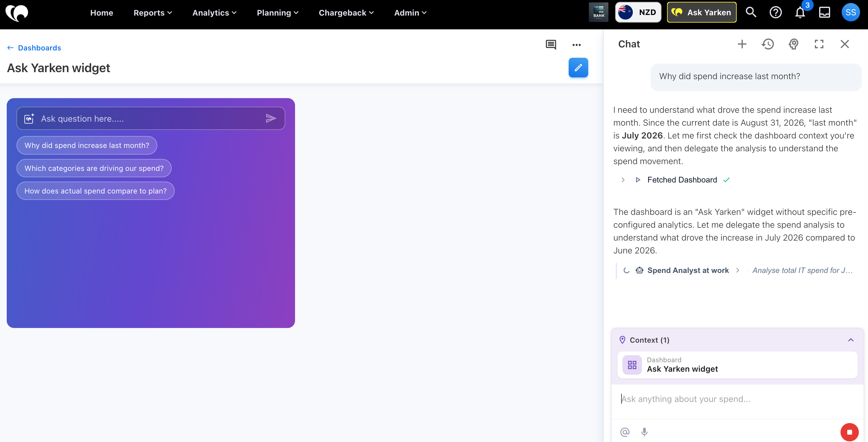Start a new chat with plus icon
Viewport: 868px width, 442px height.
(742, 44)
